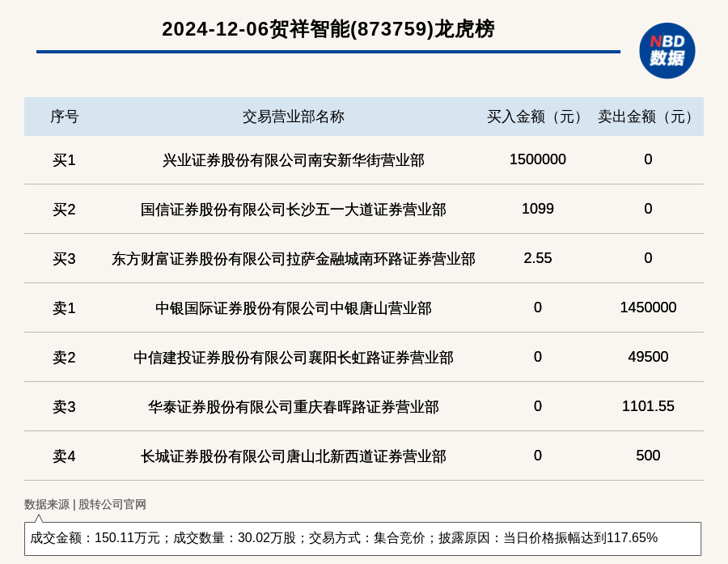Screen dimensions: 728x564
Task: Click the sell amount 0 in 买3 row
Action: (648, 258)
